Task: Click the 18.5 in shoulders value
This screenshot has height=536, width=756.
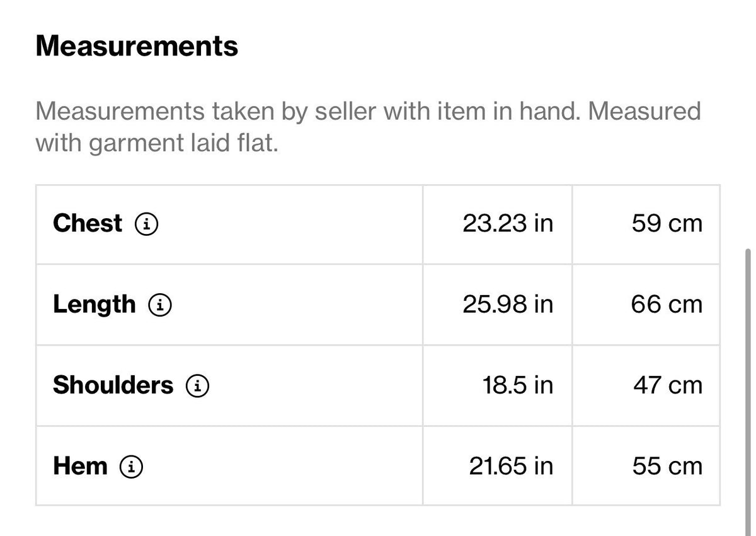Action: [x=518, y=385]
